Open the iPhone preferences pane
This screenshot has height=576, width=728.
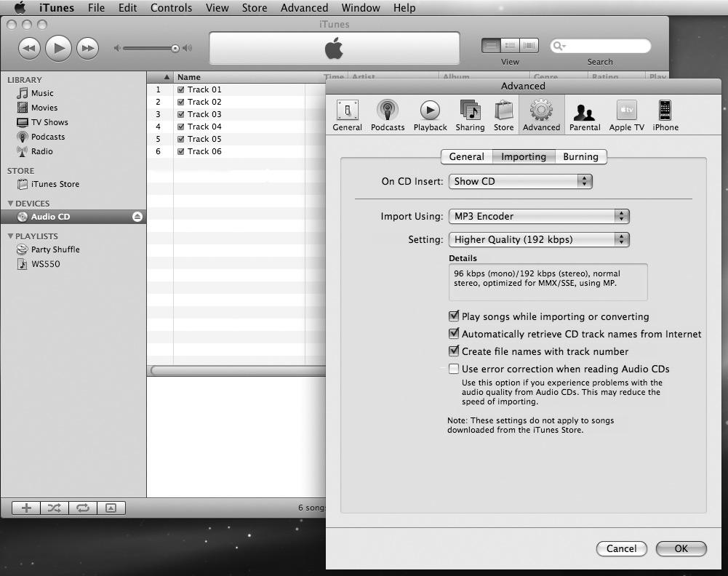pos(665,115)
